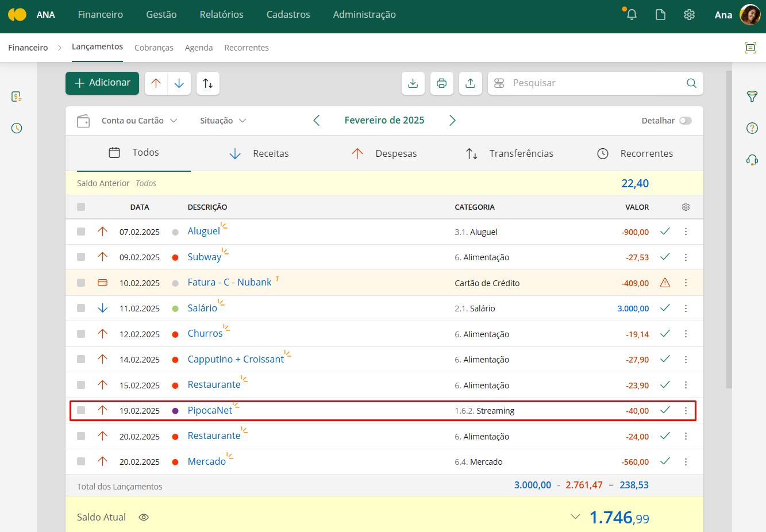Open the Situação dropdown

pyautogui.click(x=223, y=121)
